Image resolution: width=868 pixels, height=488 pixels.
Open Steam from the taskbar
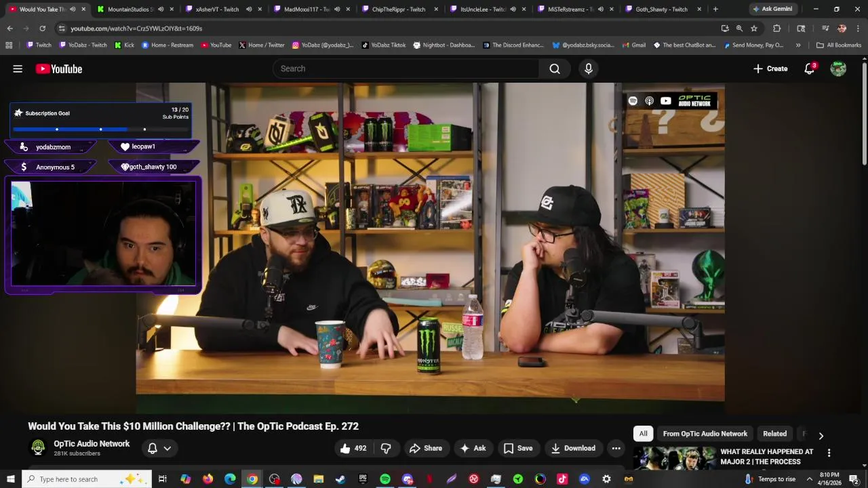coord(340,479)
